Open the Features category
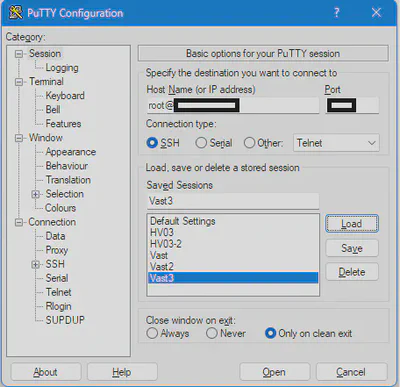 63,124
